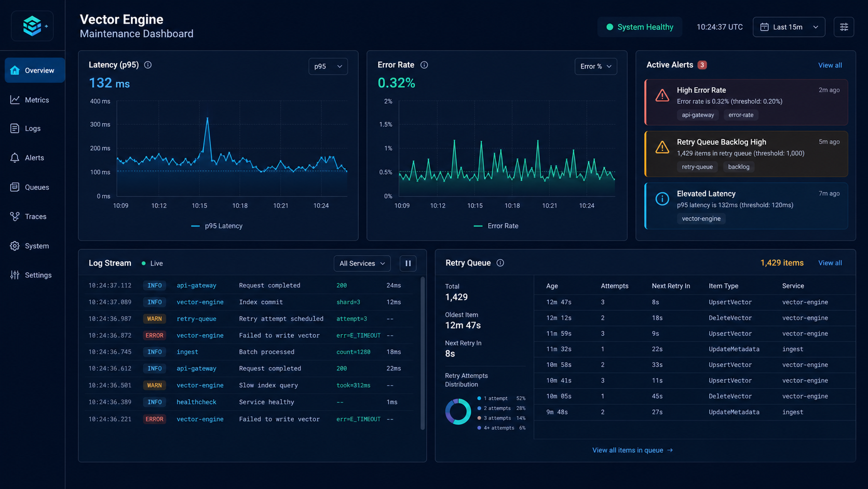Click View all in Active Alerts

(x=830, y=65)
